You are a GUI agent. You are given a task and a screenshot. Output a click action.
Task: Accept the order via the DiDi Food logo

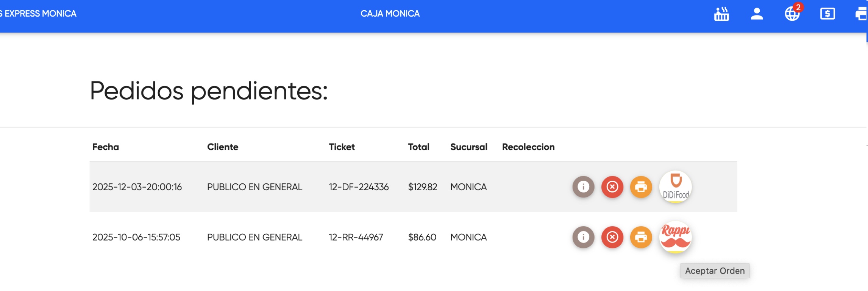point(676,186)
